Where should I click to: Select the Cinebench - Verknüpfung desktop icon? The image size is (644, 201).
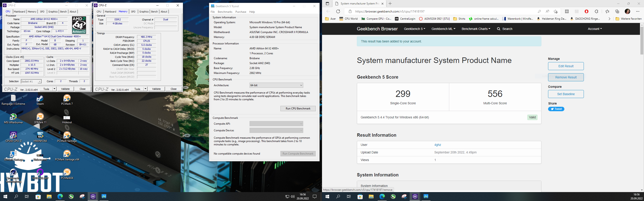tap(13, 176)
